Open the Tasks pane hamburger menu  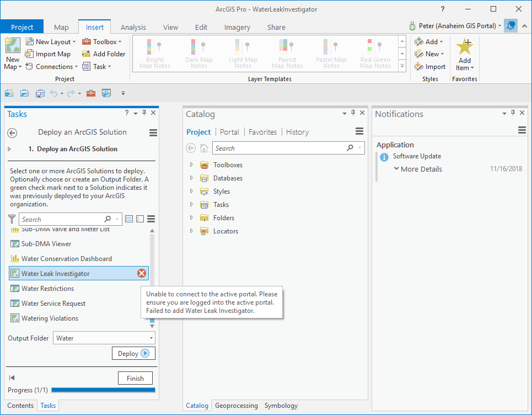pos(153,132)
